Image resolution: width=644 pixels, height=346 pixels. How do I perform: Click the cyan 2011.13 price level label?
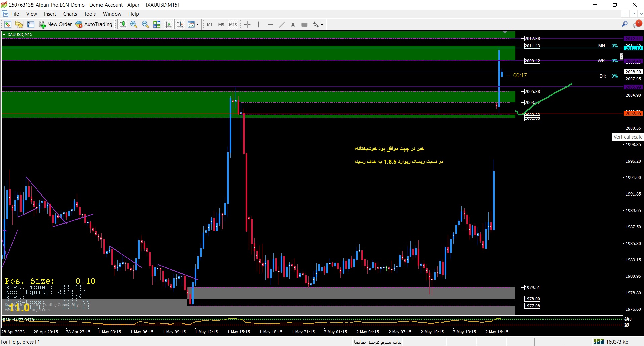pyautogui.click(x=633, y=48)
